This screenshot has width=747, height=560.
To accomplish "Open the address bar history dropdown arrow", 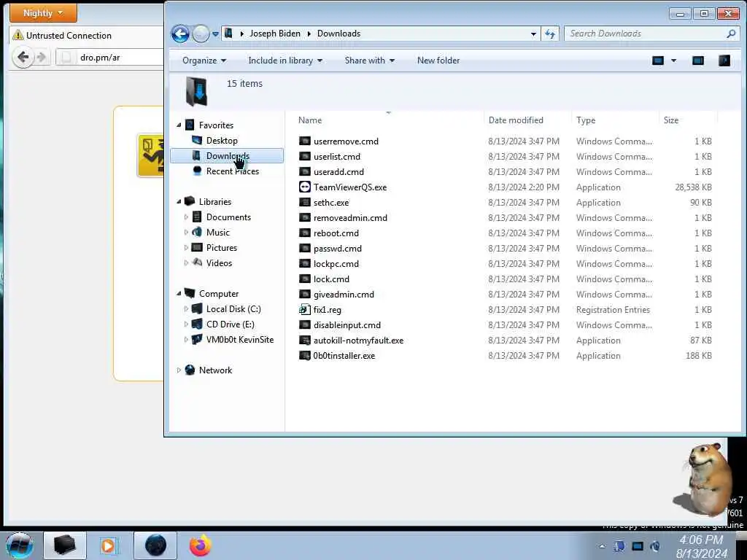I will [x=533, y=34].
